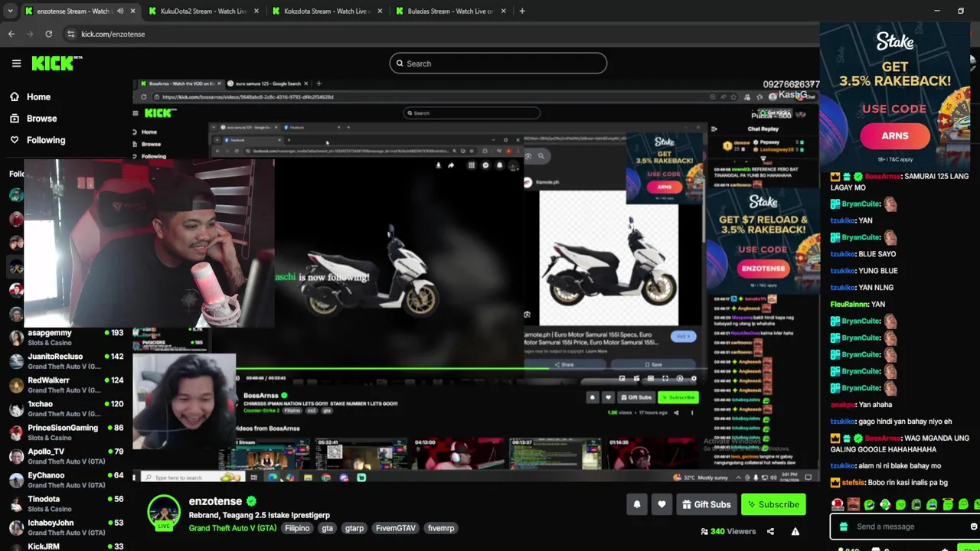980x551 pixels.
Task: Follow enzotense with heart icon
Action: click(661, 504)
